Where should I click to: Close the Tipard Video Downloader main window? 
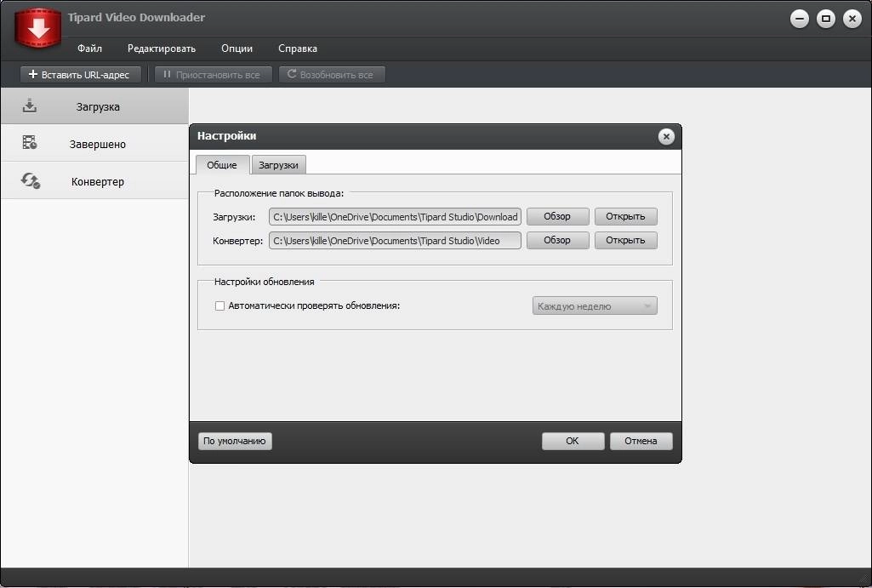852,19
